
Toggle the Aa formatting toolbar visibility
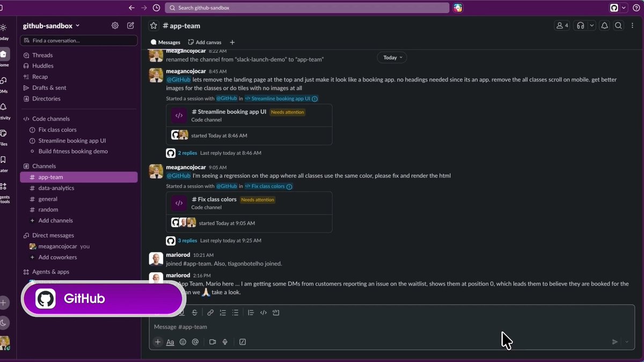(x=170, y=342)
